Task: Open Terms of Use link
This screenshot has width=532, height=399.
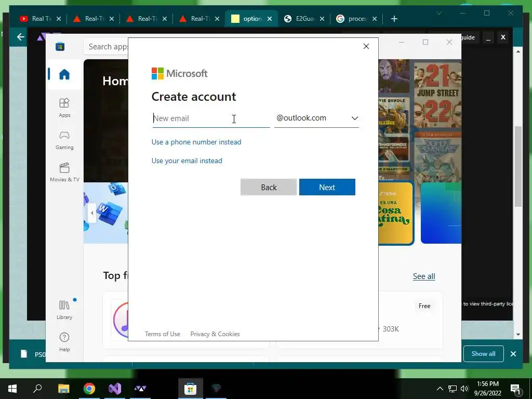Action: 163,334
